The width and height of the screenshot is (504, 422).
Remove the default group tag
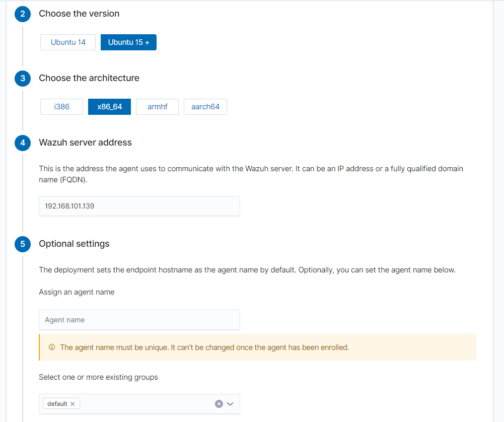73,404
